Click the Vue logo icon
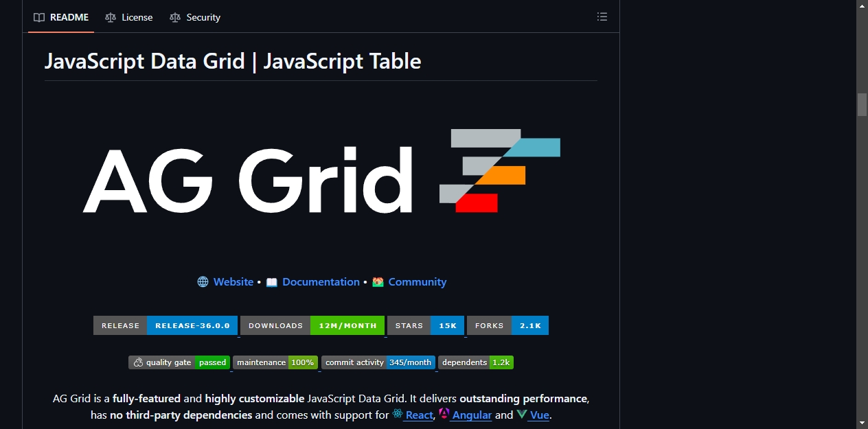This screenshot has height=429, width=868. coord(522,415)
